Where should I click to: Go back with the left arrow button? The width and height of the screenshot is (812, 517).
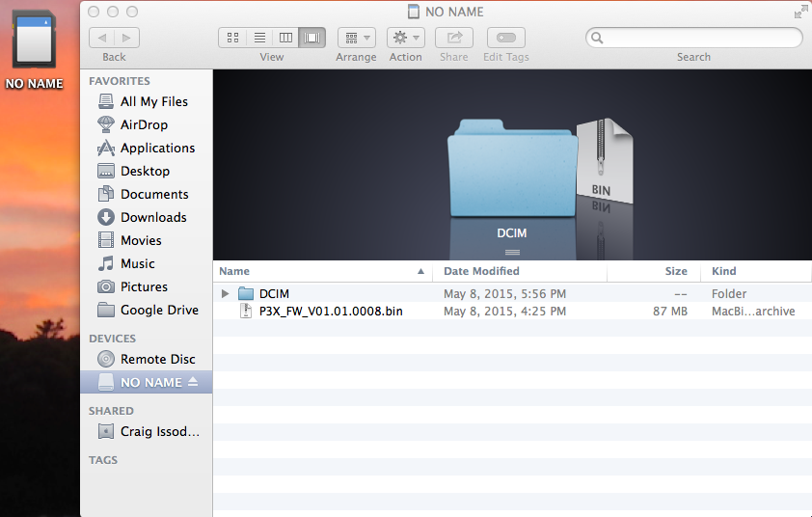coord(102,38)
